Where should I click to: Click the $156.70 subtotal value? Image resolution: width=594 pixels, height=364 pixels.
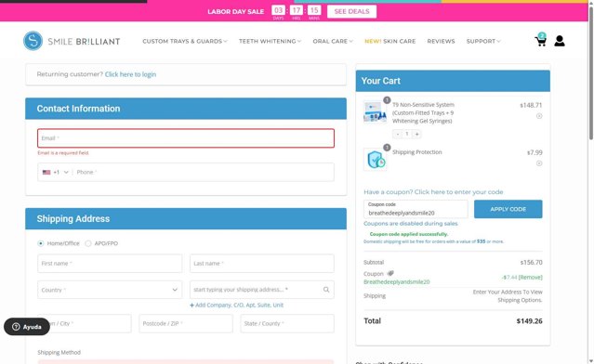point(531,263)
